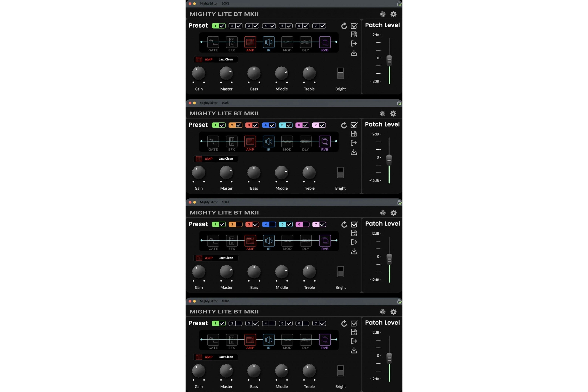Toggle the Bright switch in the top window
588x392 pixels.
(x=340, y=73)
